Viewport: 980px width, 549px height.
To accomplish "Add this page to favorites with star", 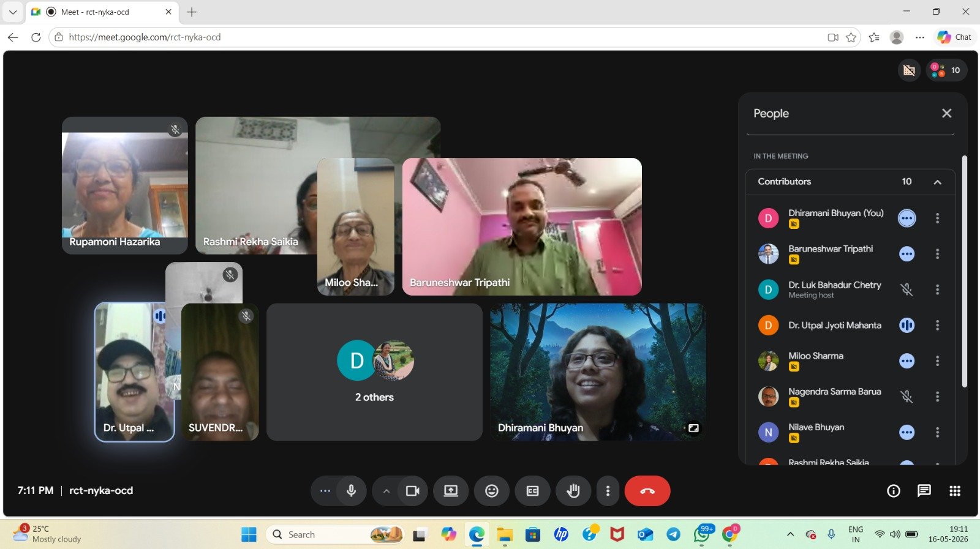I will pos(851,37).
